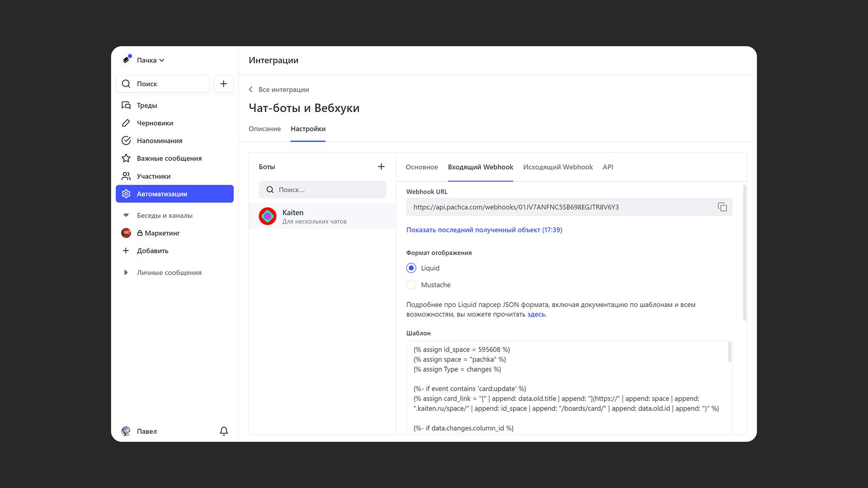Click Показать последний полученный объект link
The width and height of the screenshot is (868, 488).
tap(484, 230)
